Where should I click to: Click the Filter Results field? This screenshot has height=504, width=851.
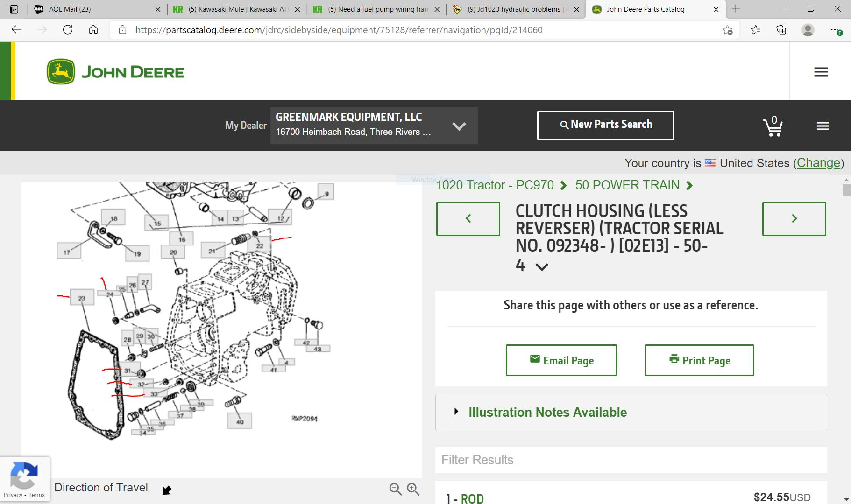click(x=631, y=460)
